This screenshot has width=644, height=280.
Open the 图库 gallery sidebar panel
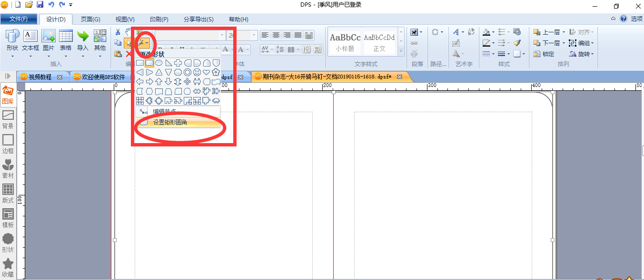tap(8, 94)
